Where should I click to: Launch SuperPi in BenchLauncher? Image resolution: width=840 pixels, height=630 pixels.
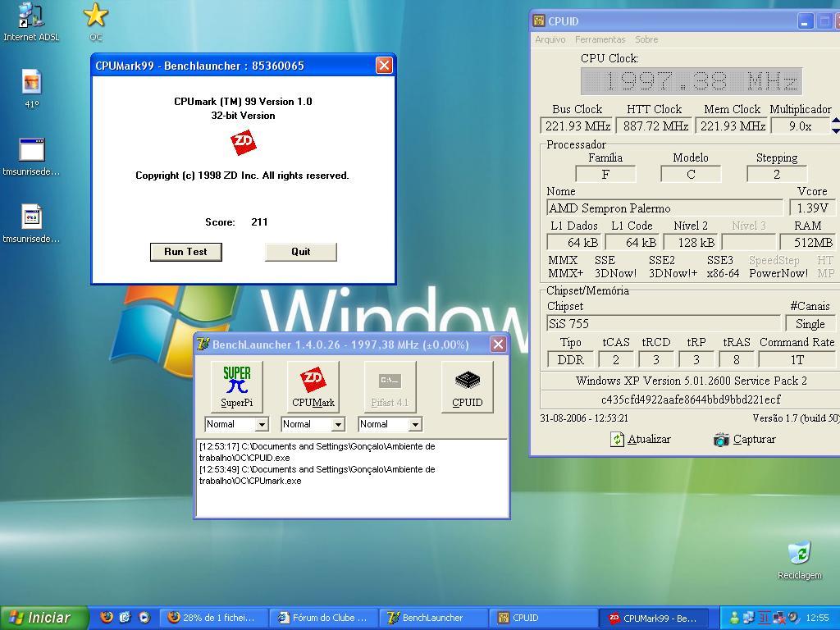point(237,386)
